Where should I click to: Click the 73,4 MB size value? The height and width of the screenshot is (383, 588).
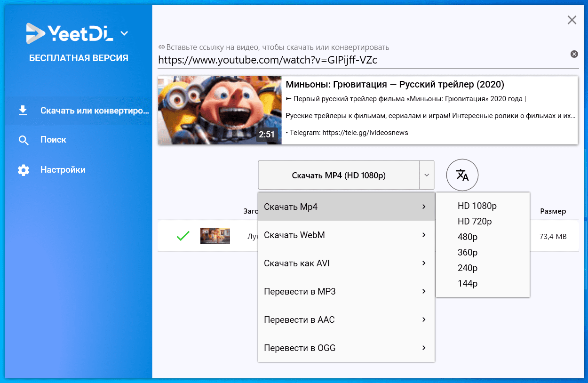[553, 236]
